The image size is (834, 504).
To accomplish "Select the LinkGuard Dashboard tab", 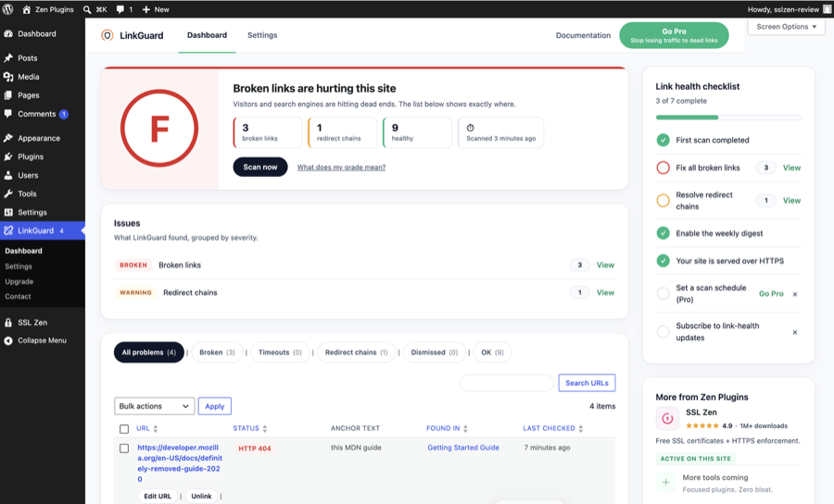I will point(207,35).
